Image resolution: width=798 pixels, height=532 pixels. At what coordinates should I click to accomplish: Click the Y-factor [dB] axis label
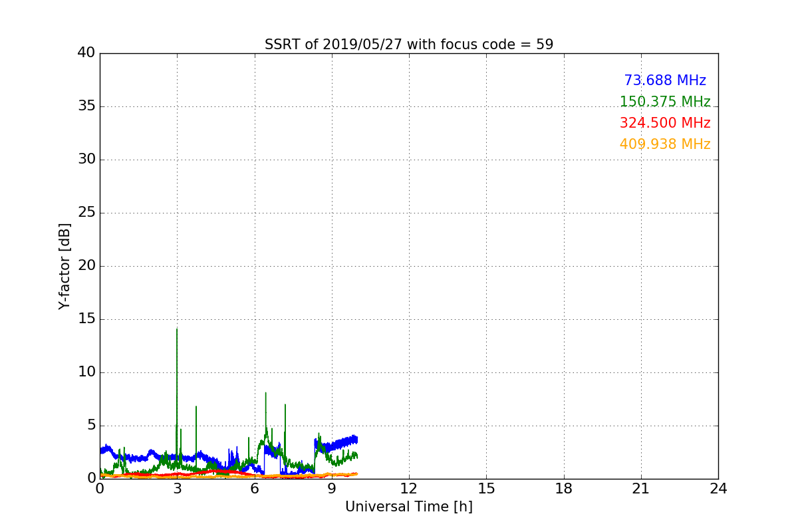tap(65, 266)
